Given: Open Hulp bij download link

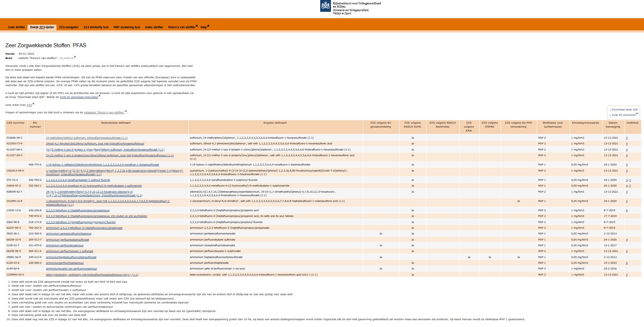Looking at the screenshot, I should (623, 115).
